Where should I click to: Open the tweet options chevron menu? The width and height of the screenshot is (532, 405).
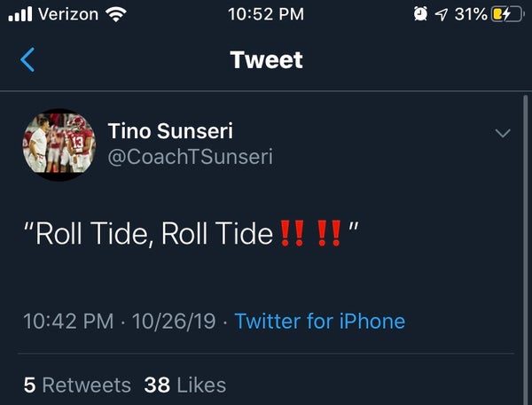(x=502, y=134)
